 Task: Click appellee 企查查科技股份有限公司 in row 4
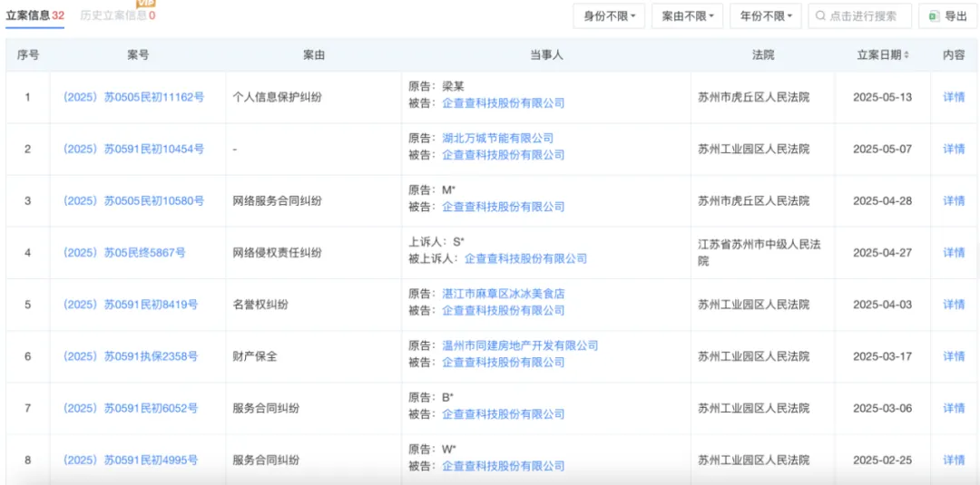click(525, 258)
